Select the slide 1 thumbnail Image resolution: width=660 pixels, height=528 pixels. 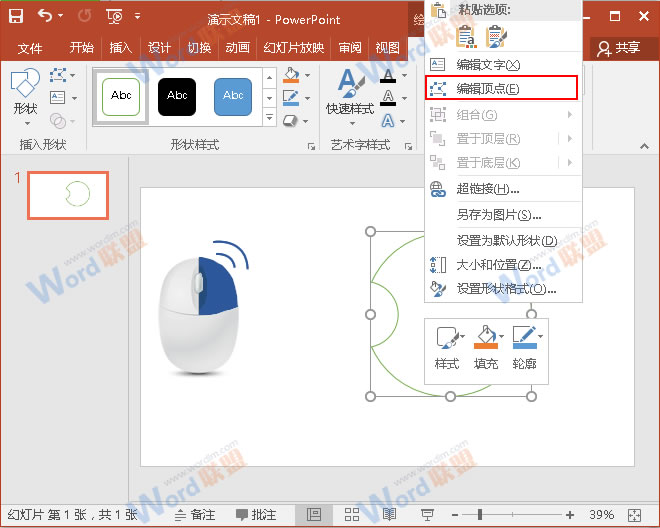67,194
